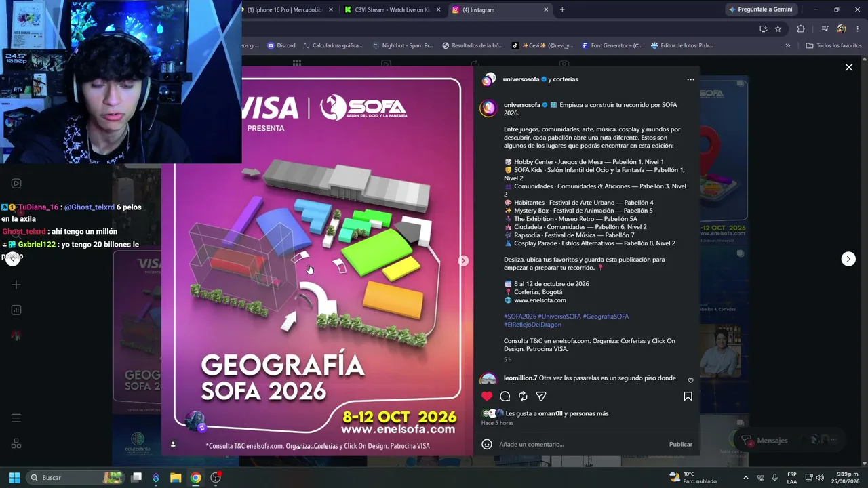This screenshot has height=488, width=868.
Task: Advance to the next carousel image
Action: pyautogui.click(x=463, y=261)
